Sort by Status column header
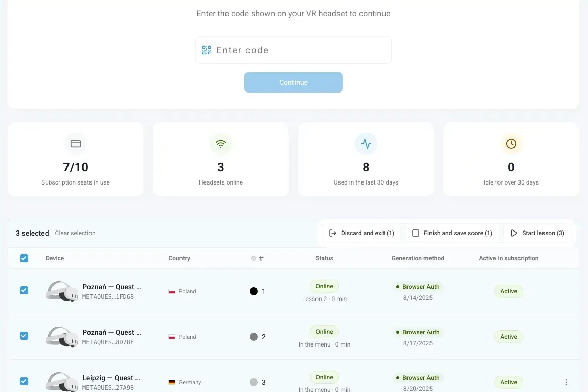Image resolution: width=588 pixels, height=392 pixels. 324,258
